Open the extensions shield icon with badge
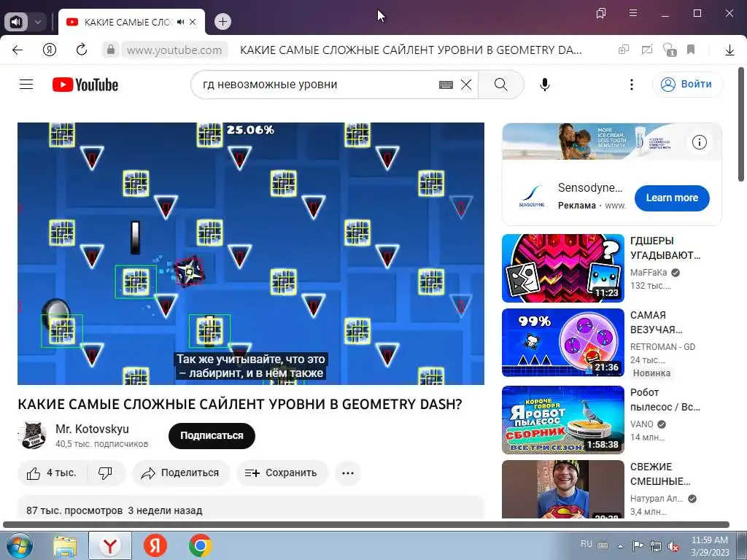747x560 pixels. pos(670,50)
